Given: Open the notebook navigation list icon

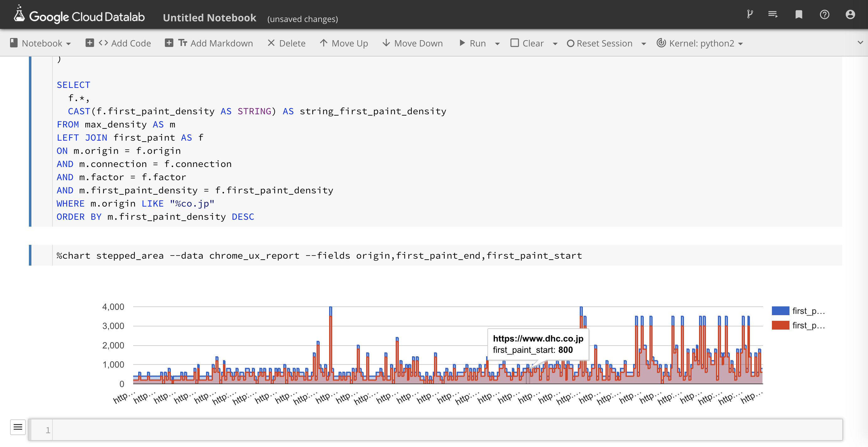Looking at the screenshot, I should click(773, 14).
